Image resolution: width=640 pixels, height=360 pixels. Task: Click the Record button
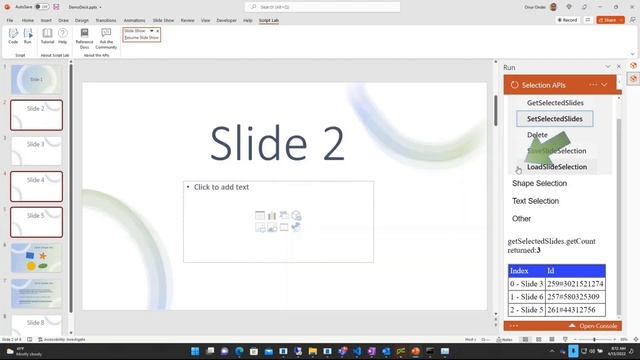point(567,20)
